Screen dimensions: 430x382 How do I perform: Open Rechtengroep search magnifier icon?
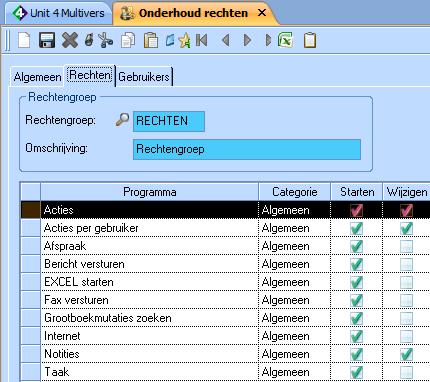click(122, 119)
